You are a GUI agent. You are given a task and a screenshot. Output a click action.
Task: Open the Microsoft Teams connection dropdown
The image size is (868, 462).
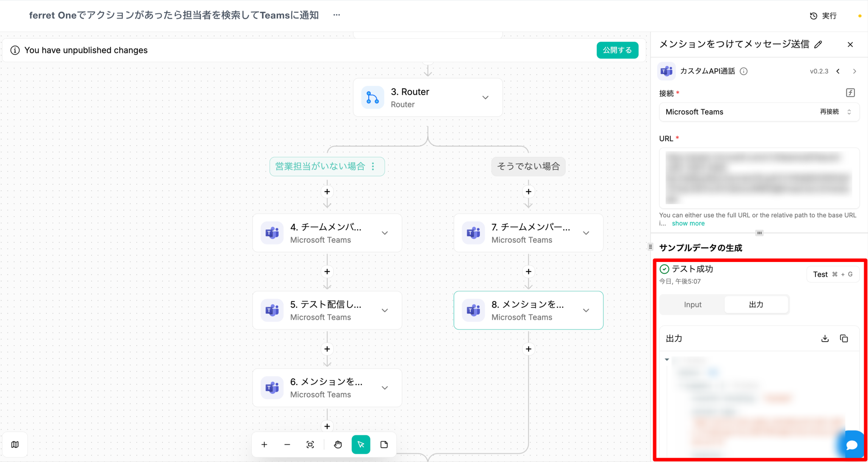(x=759, y=112)
